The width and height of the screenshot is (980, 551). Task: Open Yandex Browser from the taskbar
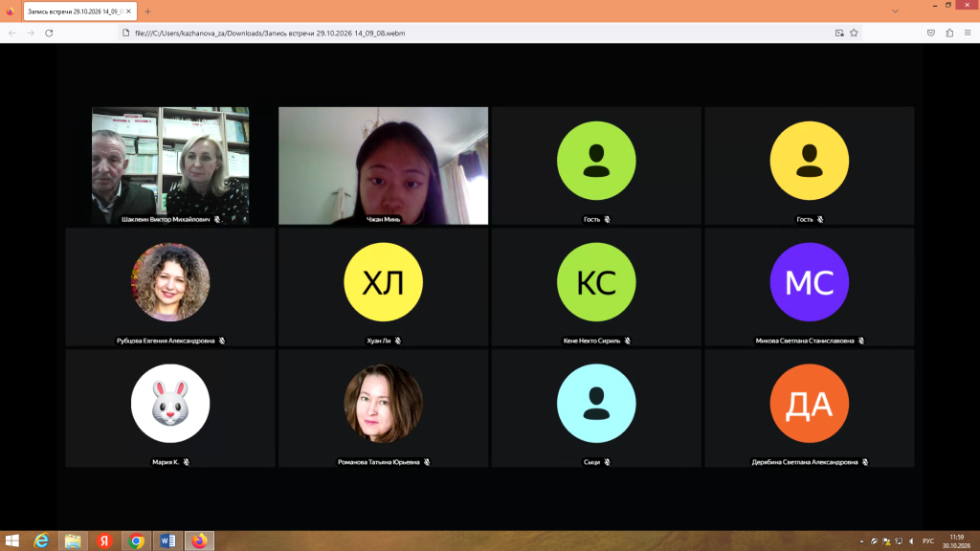coord(104,540)
